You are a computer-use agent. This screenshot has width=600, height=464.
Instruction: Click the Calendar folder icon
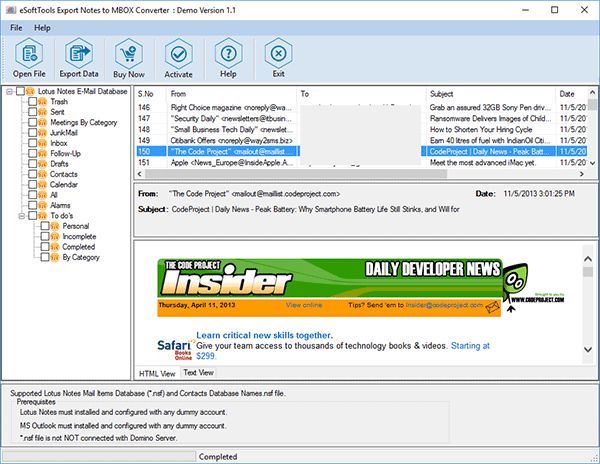pos(42,184)
